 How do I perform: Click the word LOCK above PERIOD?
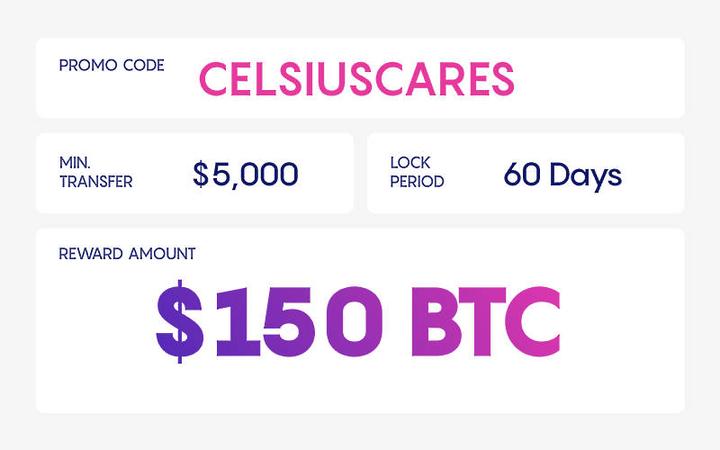[410, 163]
